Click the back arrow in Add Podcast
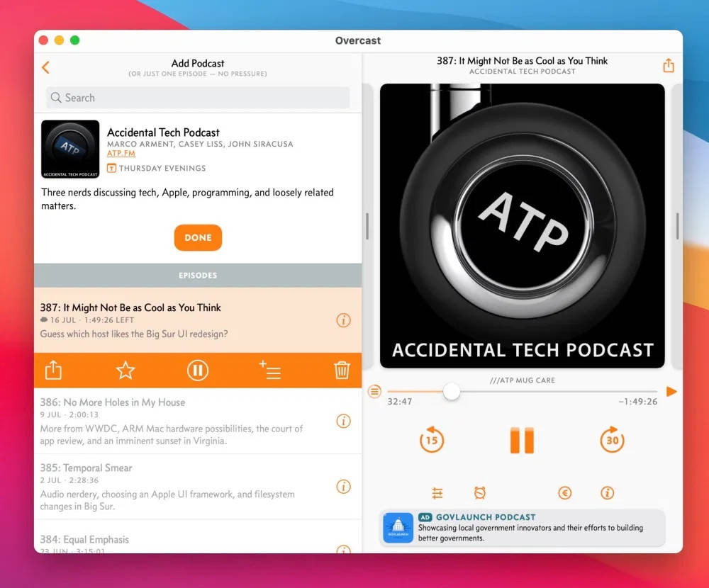This screenshot has height=588, width=709. [46, 67]
